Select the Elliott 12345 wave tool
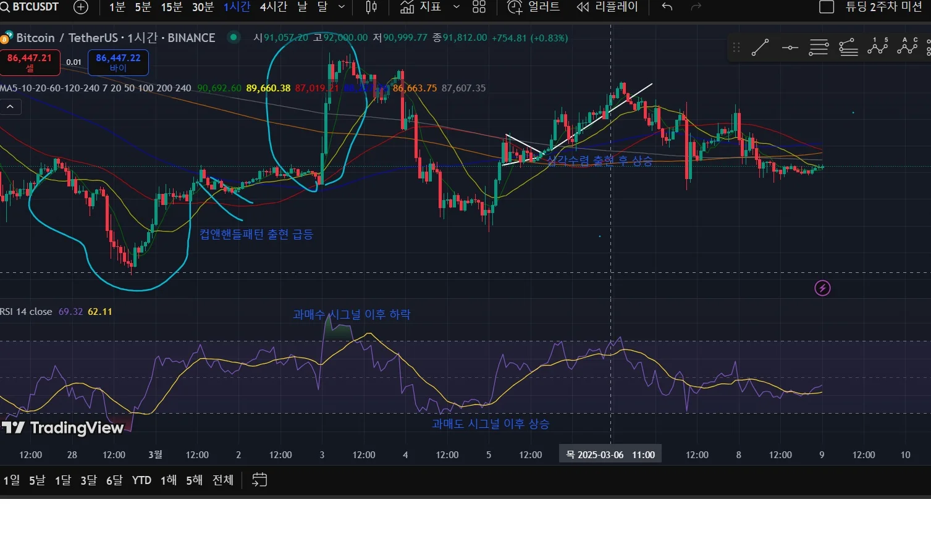The width and height of the screenshot is (931, 560). point(878,46)
